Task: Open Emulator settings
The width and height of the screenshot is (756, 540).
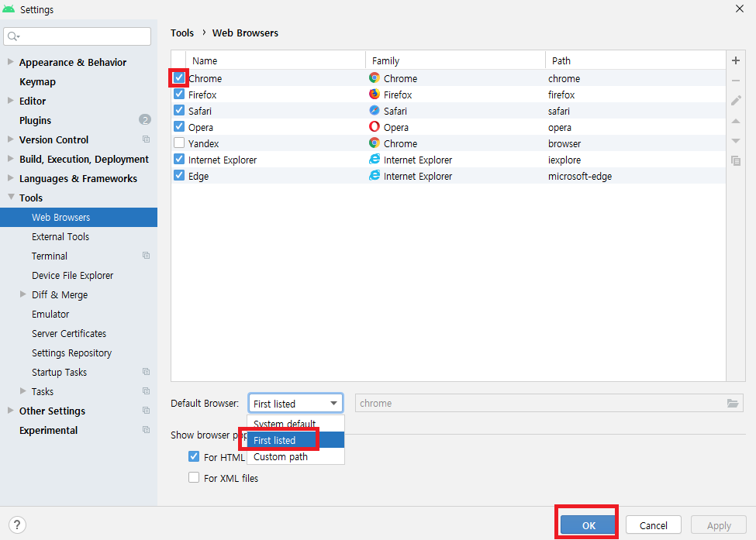Action: [50, 314]
